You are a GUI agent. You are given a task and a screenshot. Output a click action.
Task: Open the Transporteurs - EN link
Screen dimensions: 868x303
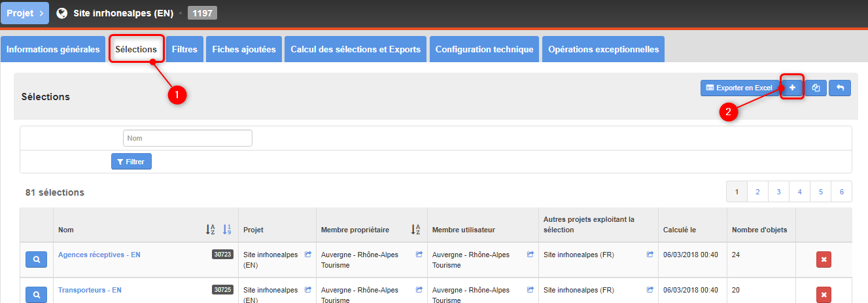(90, 290)
